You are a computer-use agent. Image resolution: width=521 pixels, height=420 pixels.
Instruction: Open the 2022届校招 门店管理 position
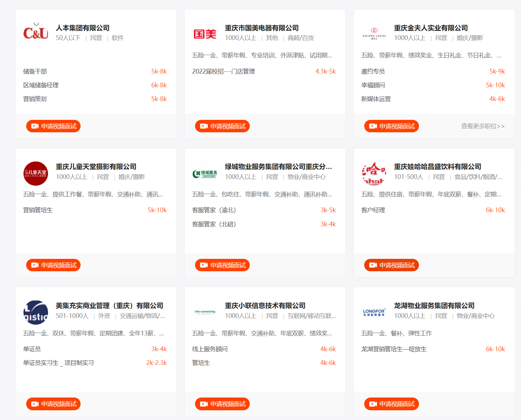(x=224, y=72)
